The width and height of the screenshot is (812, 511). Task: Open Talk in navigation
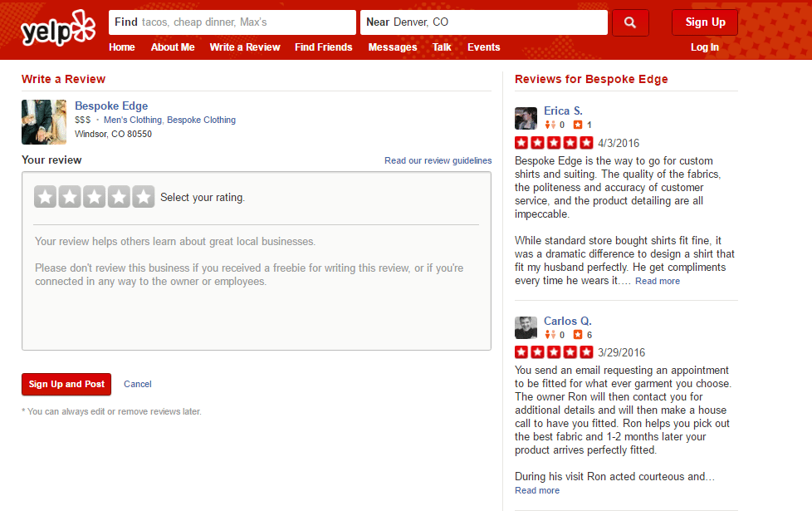442,47
